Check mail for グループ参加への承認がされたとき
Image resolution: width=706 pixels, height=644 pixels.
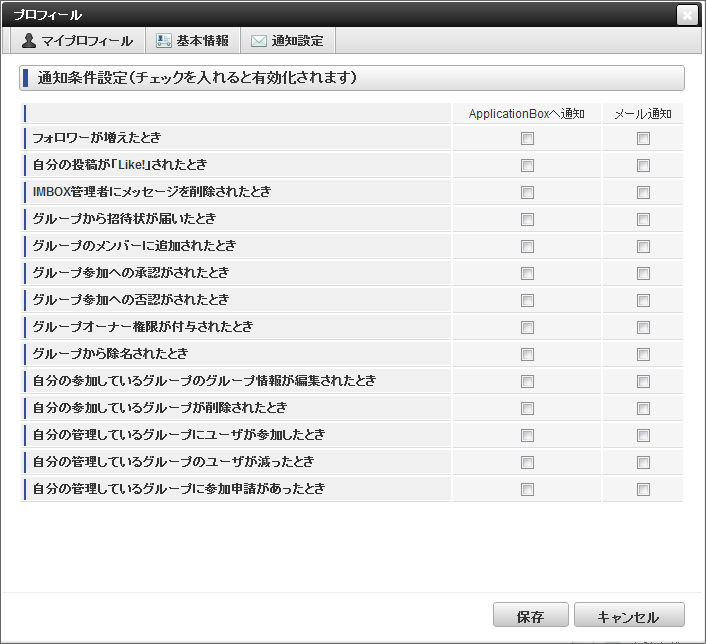point(643,273)
